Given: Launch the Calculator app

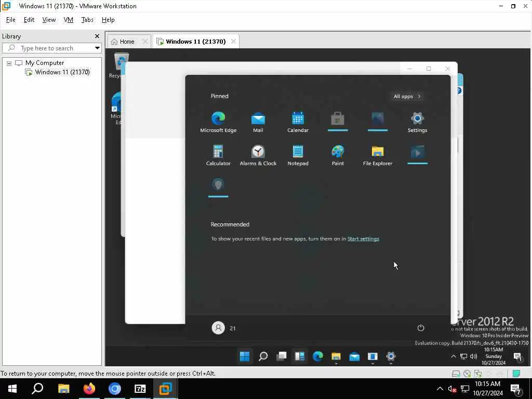Looking at the screenshot, I should pyautogui.click(x=218, y=155).
